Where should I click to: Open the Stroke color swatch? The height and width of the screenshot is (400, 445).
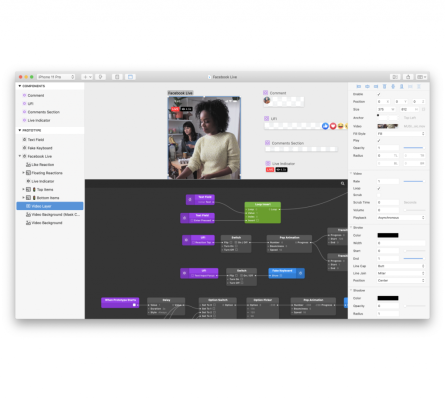pos(388,235)
